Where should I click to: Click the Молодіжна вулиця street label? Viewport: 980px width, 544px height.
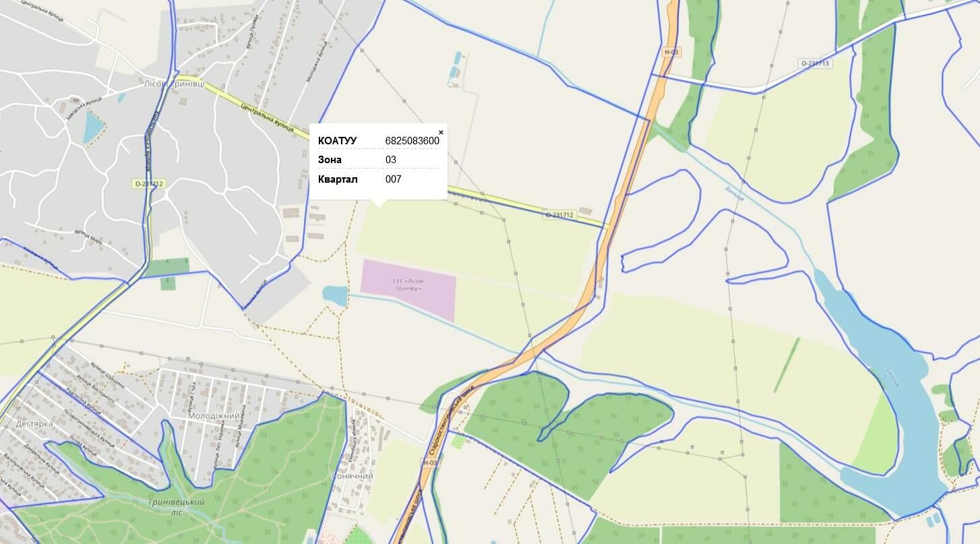click(x=317, y=62)
